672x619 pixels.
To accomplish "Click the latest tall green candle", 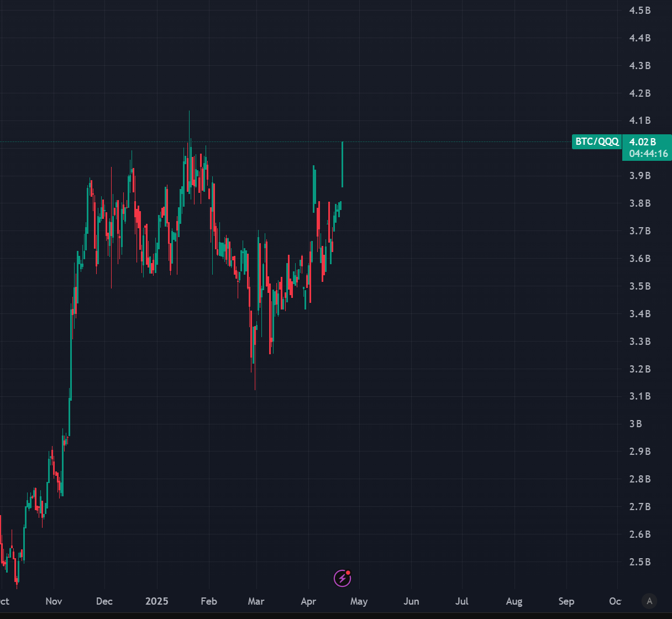I will click(343, 164).
